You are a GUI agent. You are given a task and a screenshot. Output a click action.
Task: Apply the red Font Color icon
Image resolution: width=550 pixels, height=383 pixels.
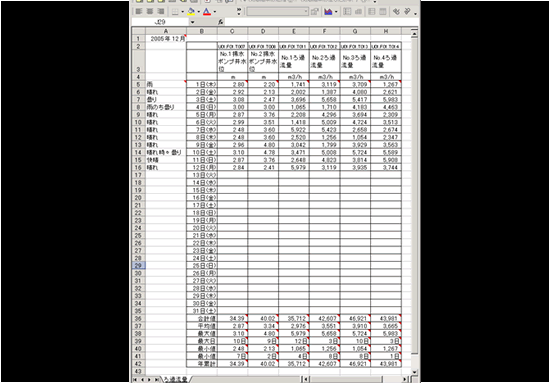pyautogui.click(x=207, y=12)
